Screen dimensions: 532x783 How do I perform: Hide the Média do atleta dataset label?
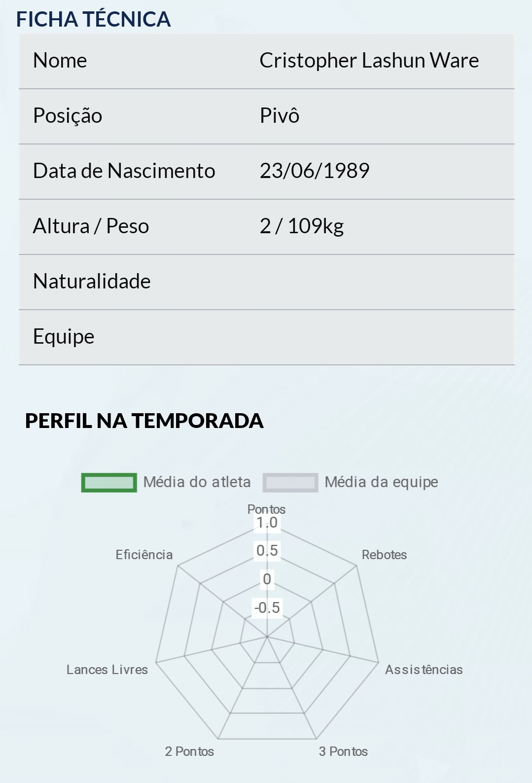click(197, 482)
